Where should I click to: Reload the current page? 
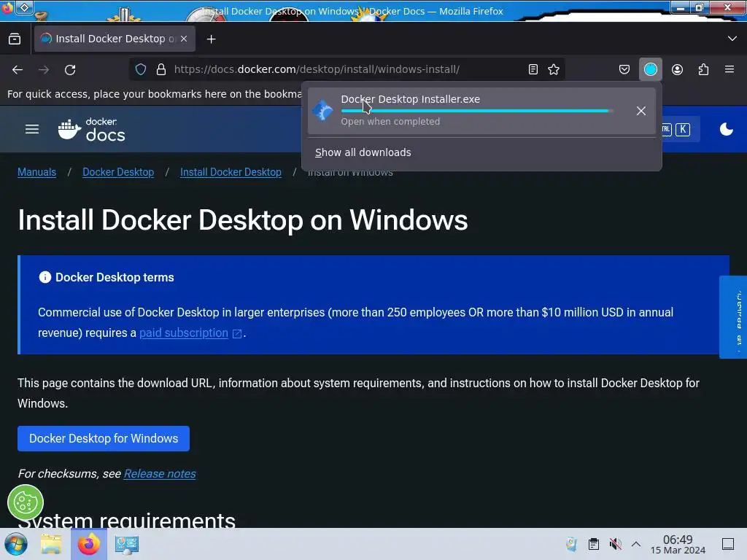coord(70,69)
